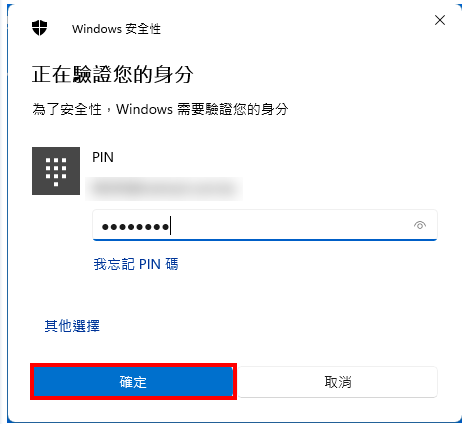Expand 其他選擇 sign-in options
464x424 pixels.
pyautogui.click(x=72, y=326)
